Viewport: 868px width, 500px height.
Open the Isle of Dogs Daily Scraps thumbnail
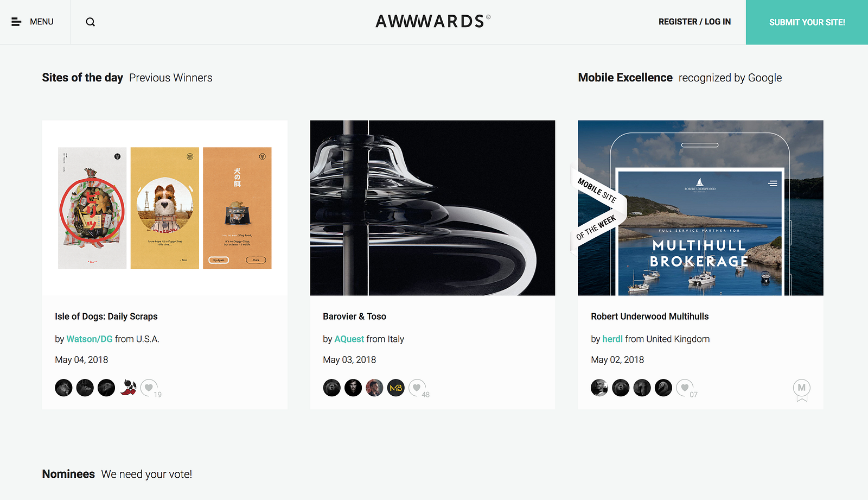164,208
